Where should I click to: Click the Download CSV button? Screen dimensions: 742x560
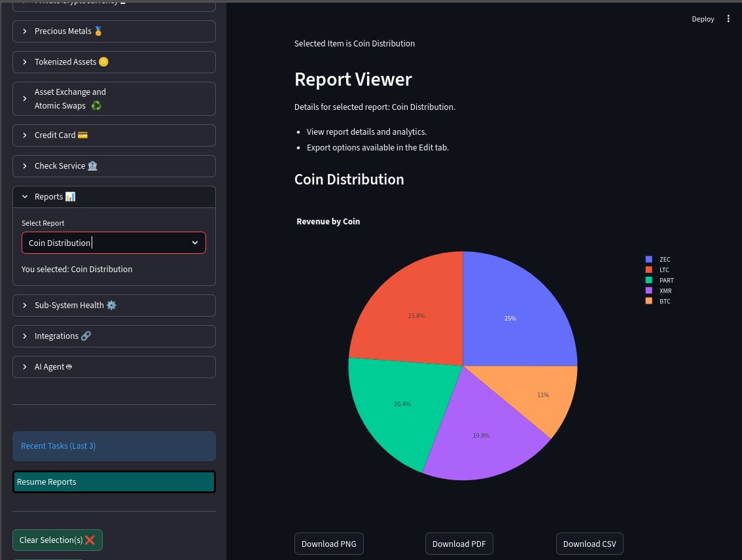click(x=589, y=544)
